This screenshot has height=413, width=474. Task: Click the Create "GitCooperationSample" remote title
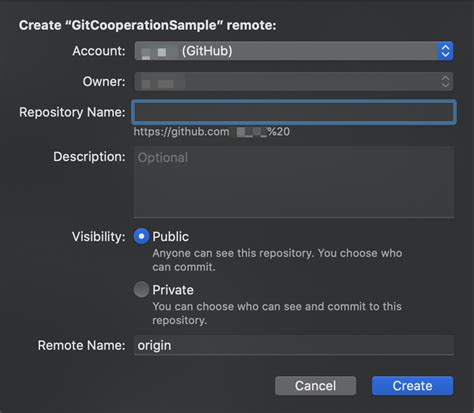pos(147,25)
